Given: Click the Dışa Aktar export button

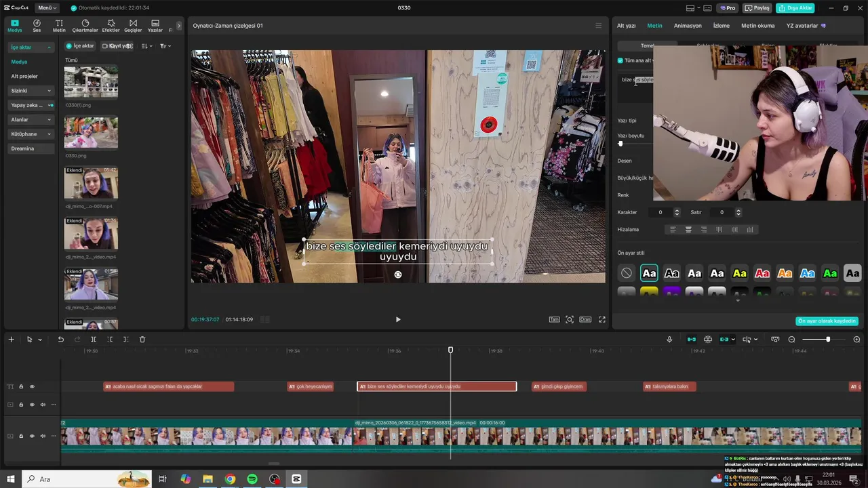Looking at the screenshot, I should (x=795, y=8).
